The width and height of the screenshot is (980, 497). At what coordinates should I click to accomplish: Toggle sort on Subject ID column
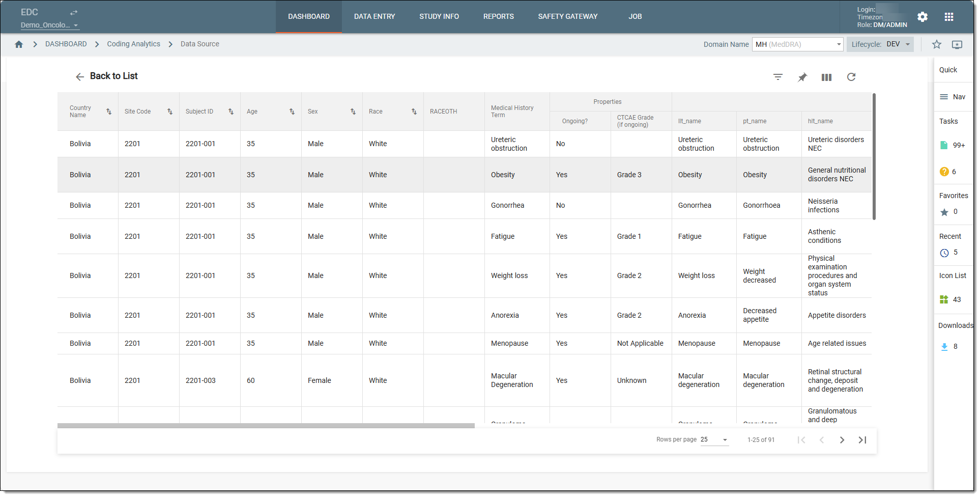(x=231, y=112)
